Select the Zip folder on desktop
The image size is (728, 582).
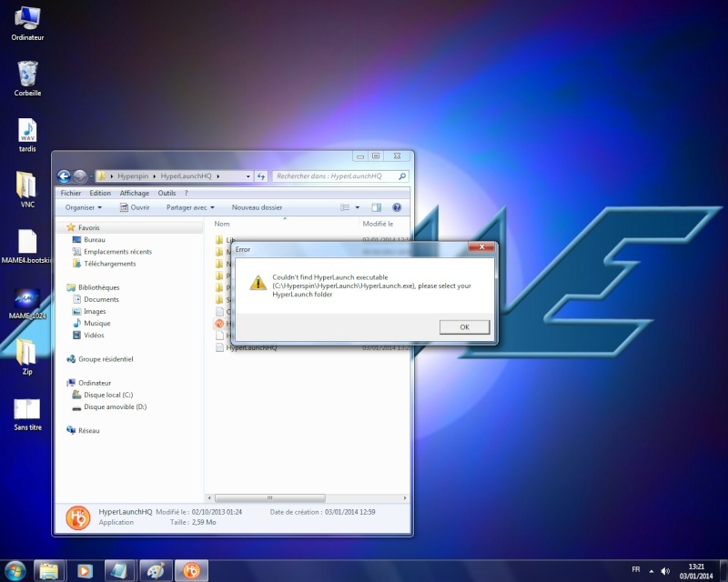27,356
